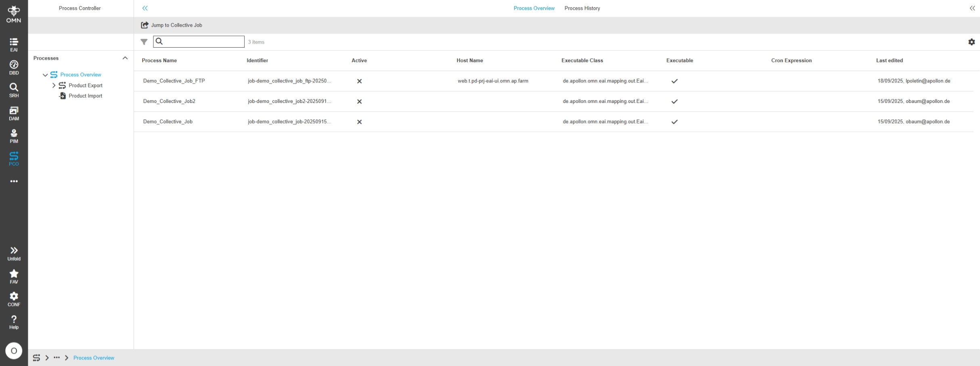Select the Process Overview tab

coord(534,8)
